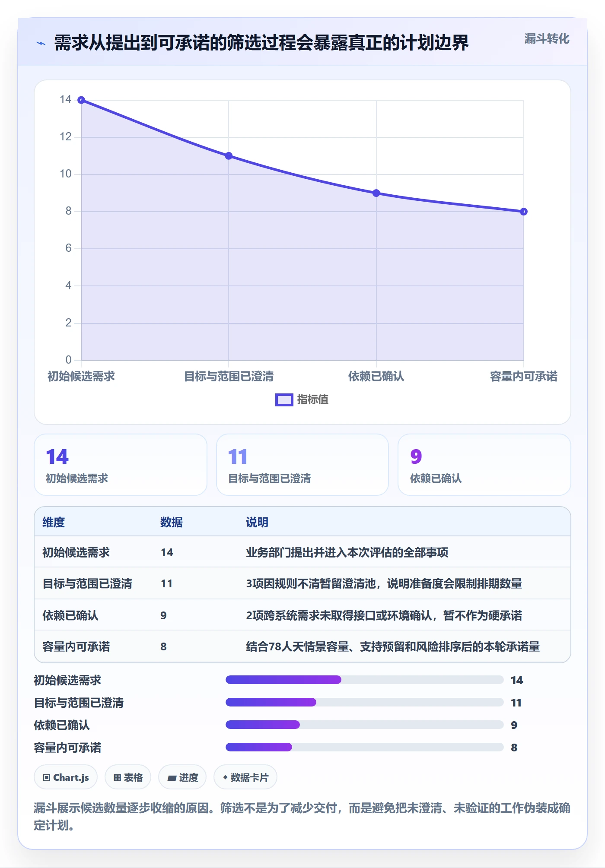
Task: Click description starting with 3项因规则不清
Action: click(384, 583)
